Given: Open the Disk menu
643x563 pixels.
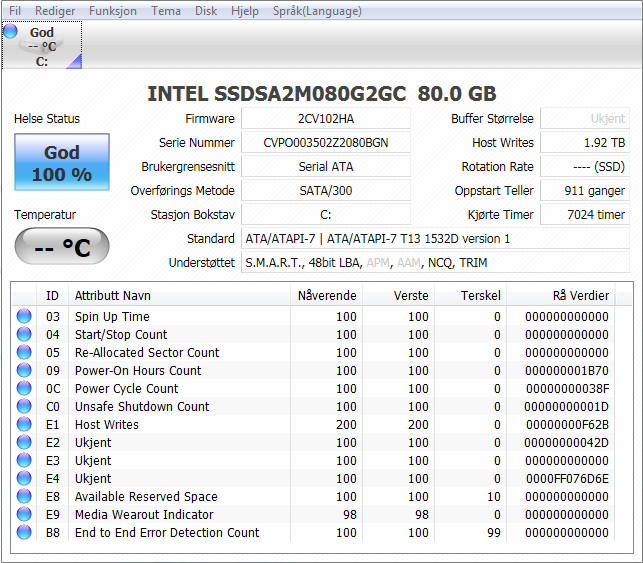Looking at the screenshot, I should (206, 11).
